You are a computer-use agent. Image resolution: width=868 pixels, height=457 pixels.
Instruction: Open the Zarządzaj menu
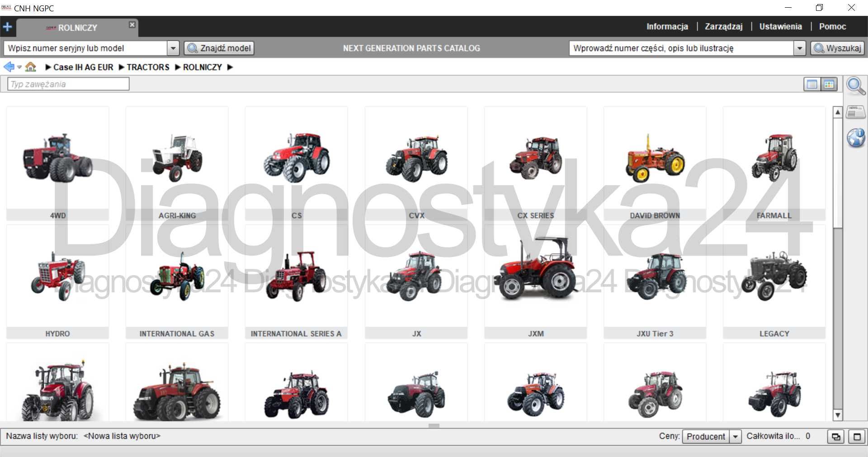tap(724, 27)
